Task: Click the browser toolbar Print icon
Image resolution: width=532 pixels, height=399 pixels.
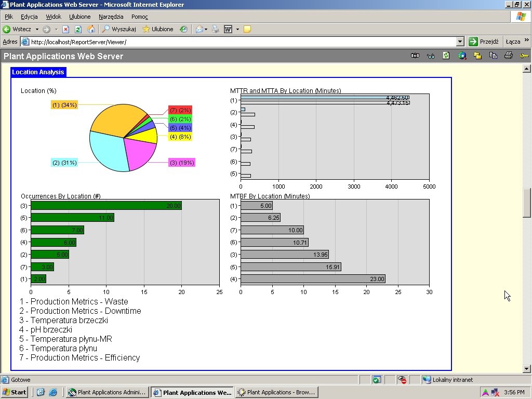Action: 216,29
